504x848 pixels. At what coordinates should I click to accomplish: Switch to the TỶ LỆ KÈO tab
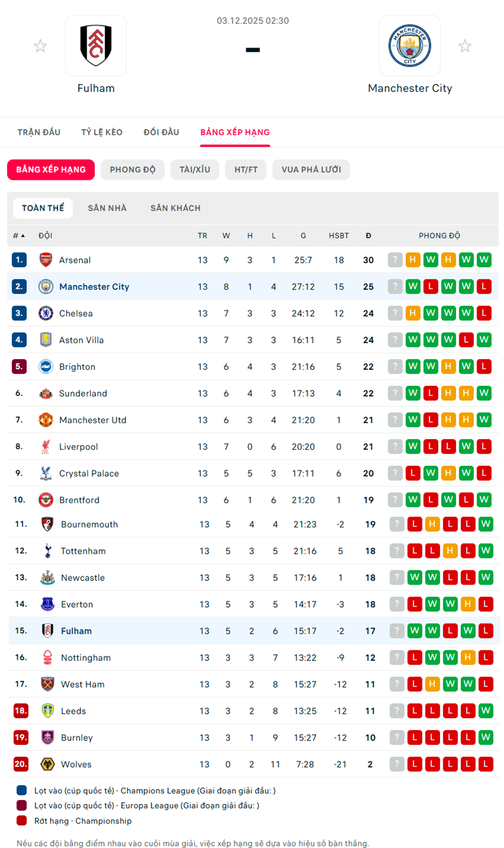pos(102,132)
